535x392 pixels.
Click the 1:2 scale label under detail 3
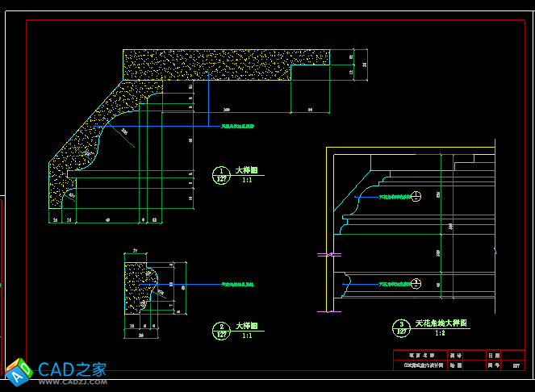pyautogui.click(x=441, y=332)
